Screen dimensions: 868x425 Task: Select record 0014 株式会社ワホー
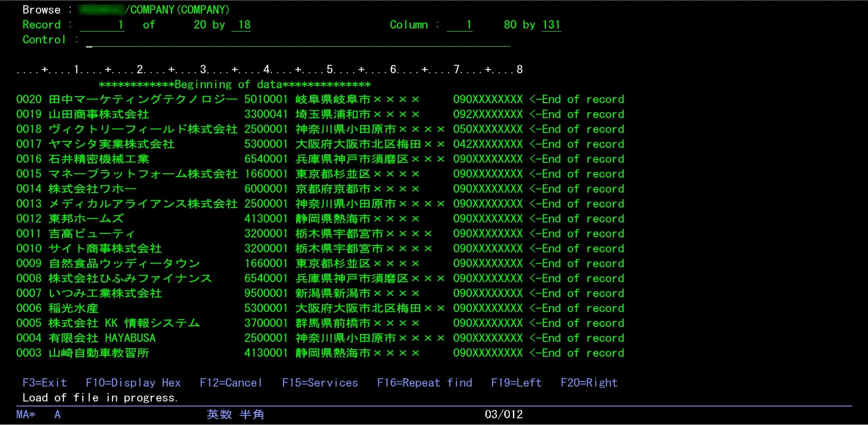[x=320, y=189]
